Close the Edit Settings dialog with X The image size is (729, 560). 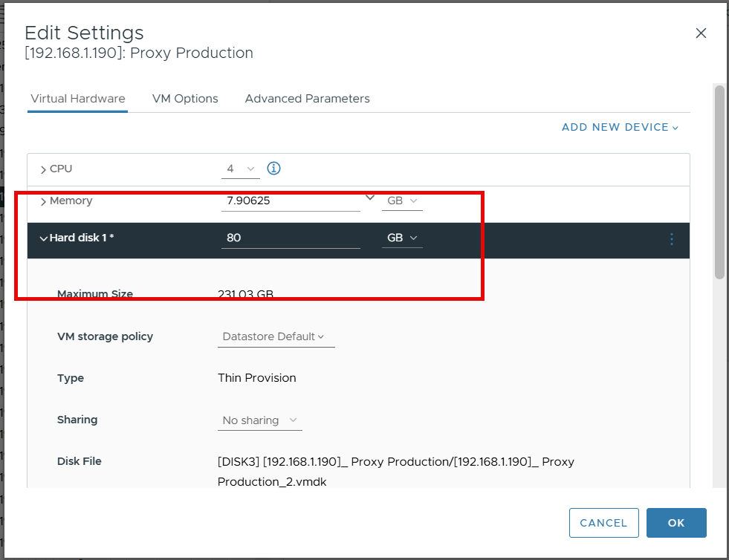click(701, 33)
